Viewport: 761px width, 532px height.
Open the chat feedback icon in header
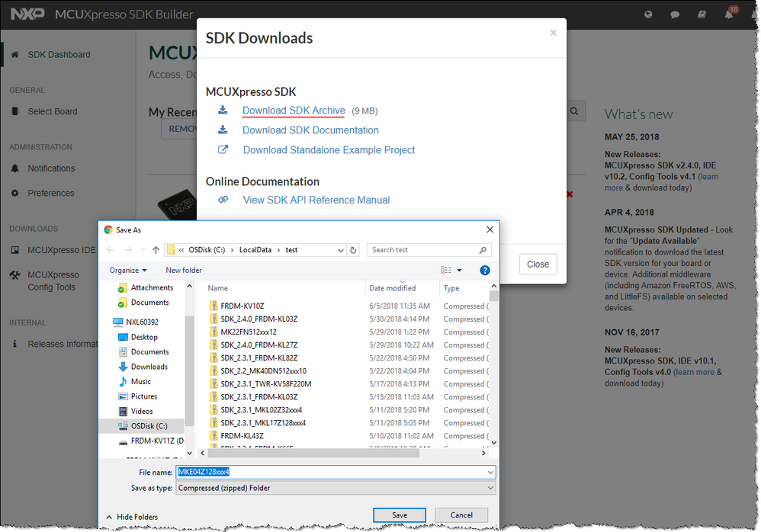coord(675,14)
